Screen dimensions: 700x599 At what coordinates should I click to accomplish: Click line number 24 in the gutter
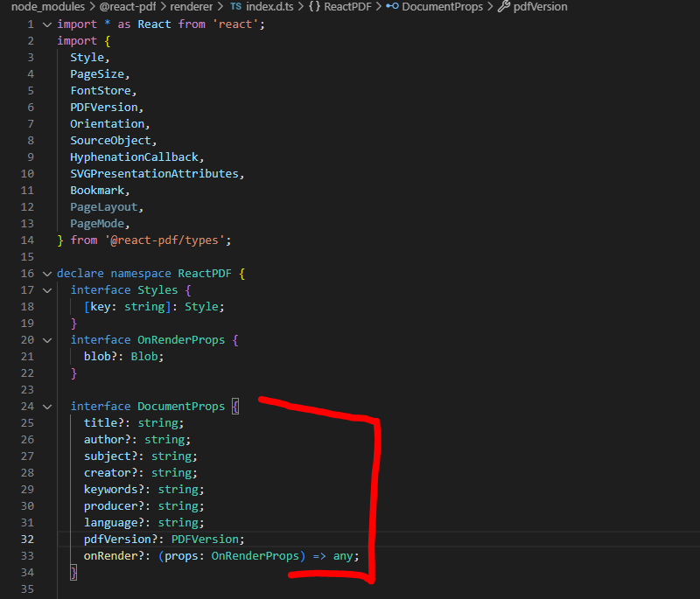click(28, 406)
